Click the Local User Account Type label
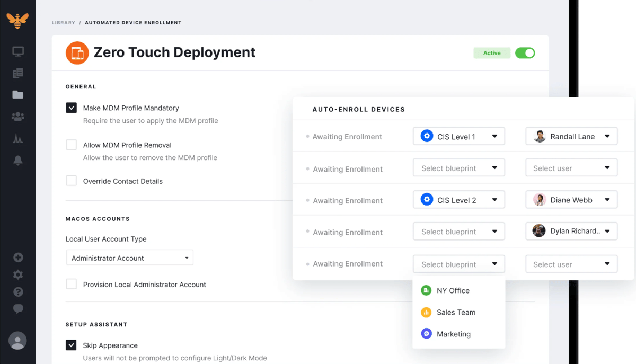 click(106, 239)
